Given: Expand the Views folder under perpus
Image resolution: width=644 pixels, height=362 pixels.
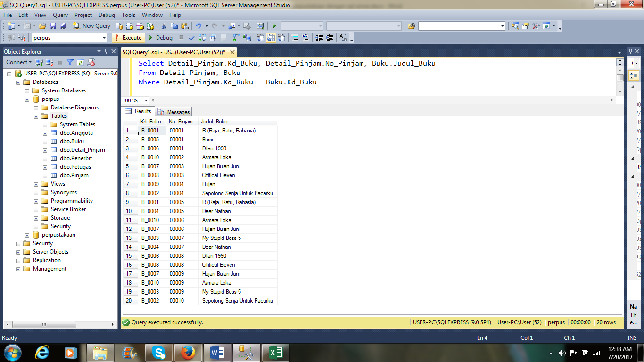Looking at the screenshot, I should pyautogui.click(x=35, y=184).
